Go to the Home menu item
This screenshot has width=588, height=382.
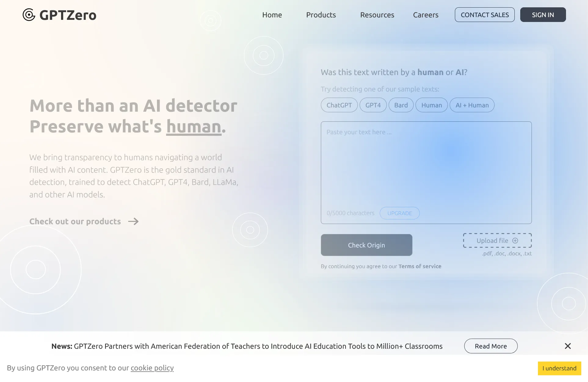tap(272, 15)
